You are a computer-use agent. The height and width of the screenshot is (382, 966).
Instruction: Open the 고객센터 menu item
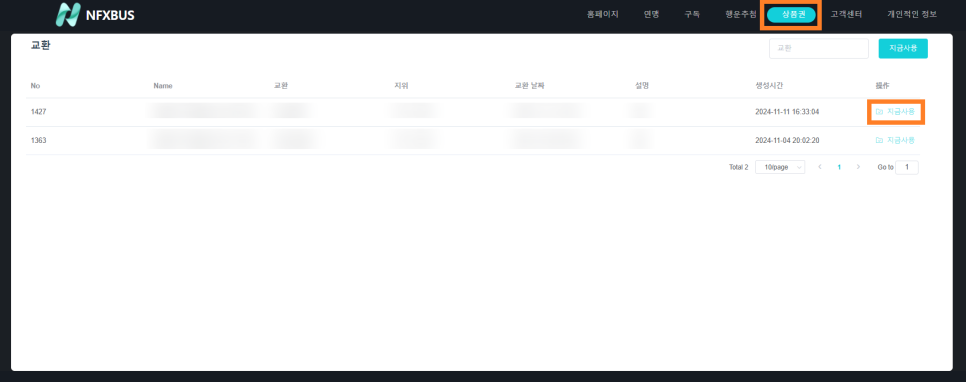coord(846,15)
